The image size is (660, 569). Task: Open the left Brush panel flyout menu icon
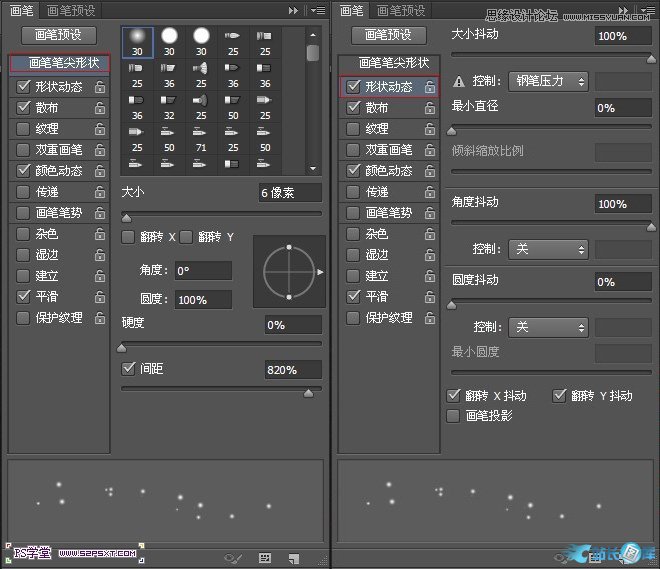[x=317, y=10]
